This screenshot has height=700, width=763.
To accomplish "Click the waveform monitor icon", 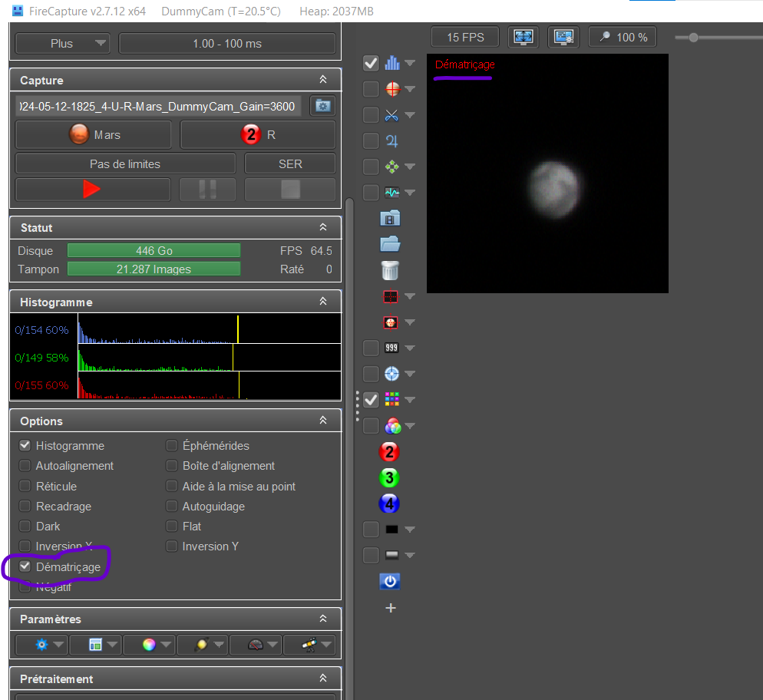I will coord(391,193).
